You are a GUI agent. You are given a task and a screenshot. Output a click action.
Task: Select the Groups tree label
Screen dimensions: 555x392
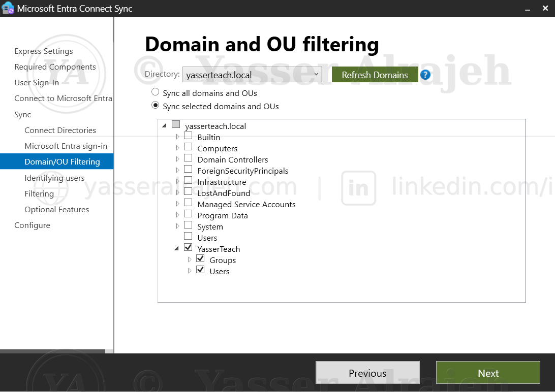click(x=223, y=260)
